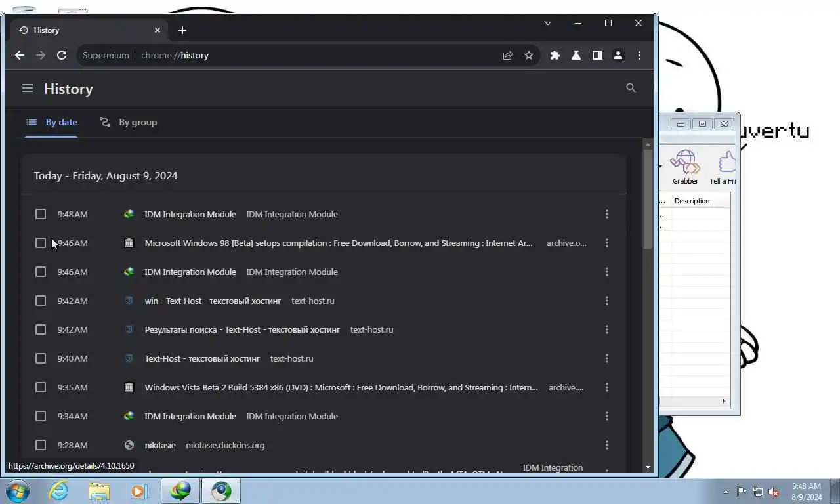Go back with the browser back arrow
Screen dimensions: 840x504
[x=20, y=55]
